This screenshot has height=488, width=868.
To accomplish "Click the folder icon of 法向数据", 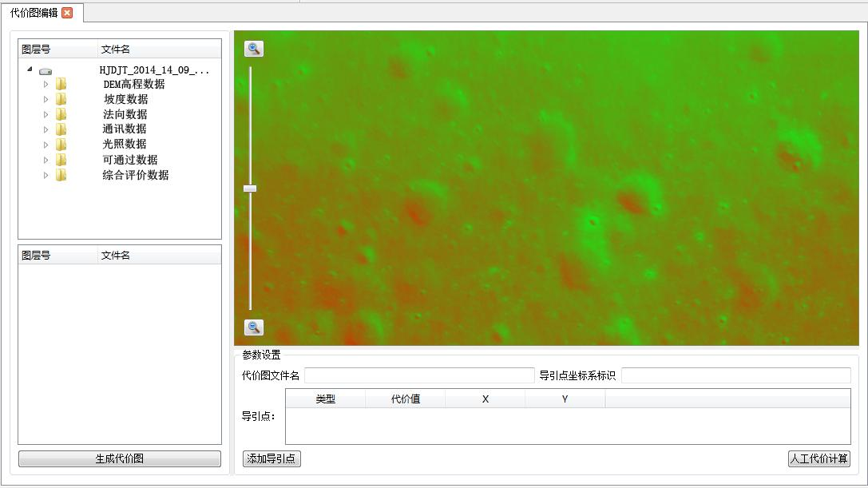I will pyautogui.click(x=61, y=114).
